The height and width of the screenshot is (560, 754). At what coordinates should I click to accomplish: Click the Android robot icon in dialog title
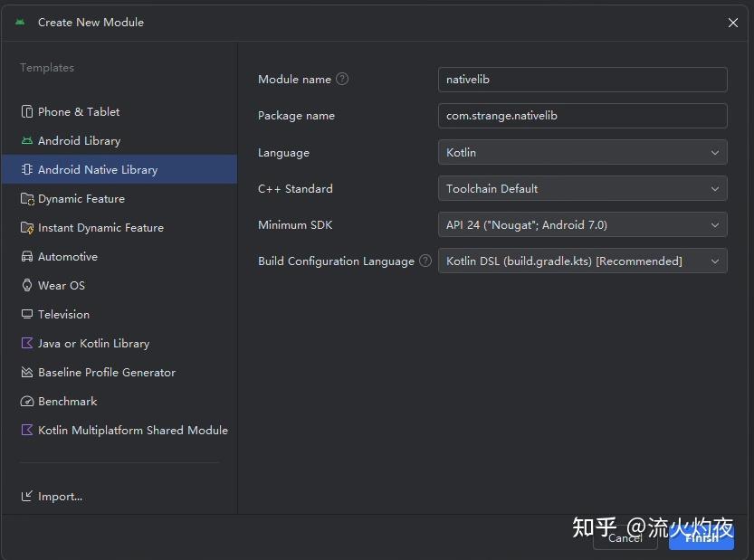(20, 22)
